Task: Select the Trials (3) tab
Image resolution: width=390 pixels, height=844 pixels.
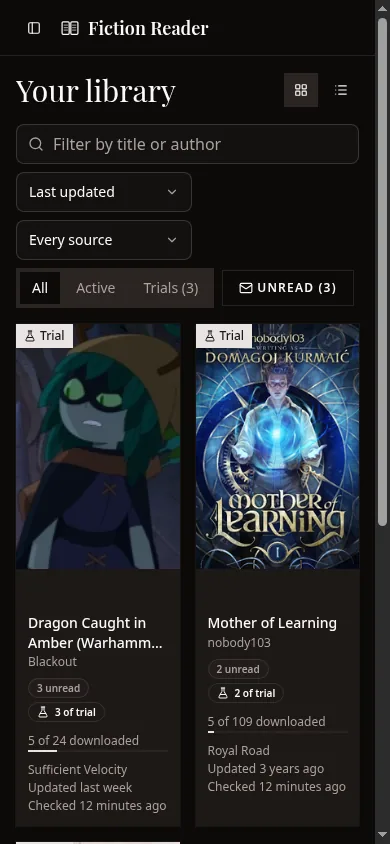Action: click(x=171, y=288)
